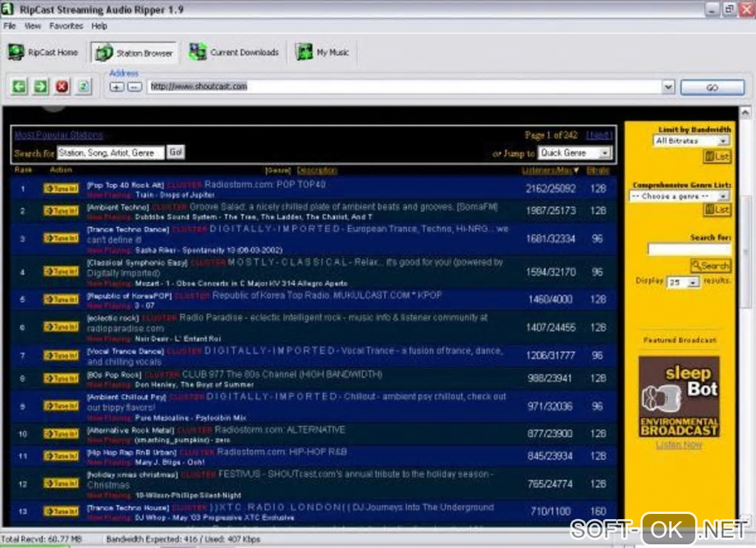Click the sleepBot Environmental Broadcast thumbnail
The width and height of the screenshot is (756, 548).
click(679, 396)
